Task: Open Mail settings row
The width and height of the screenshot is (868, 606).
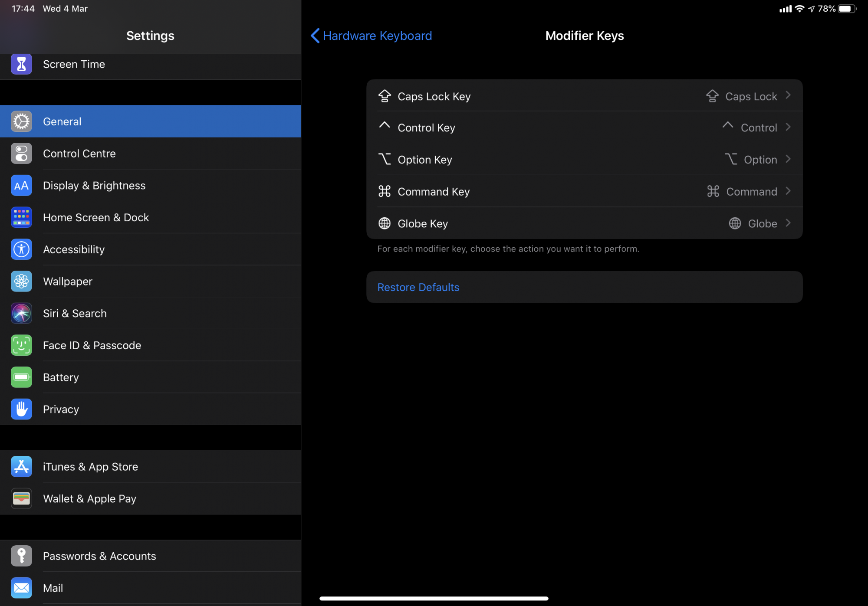Action: click(150, 588)
